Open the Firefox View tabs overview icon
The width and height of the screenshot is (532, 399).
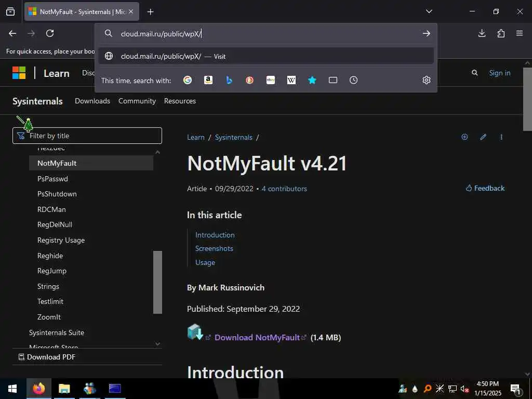tap(10, 11)
